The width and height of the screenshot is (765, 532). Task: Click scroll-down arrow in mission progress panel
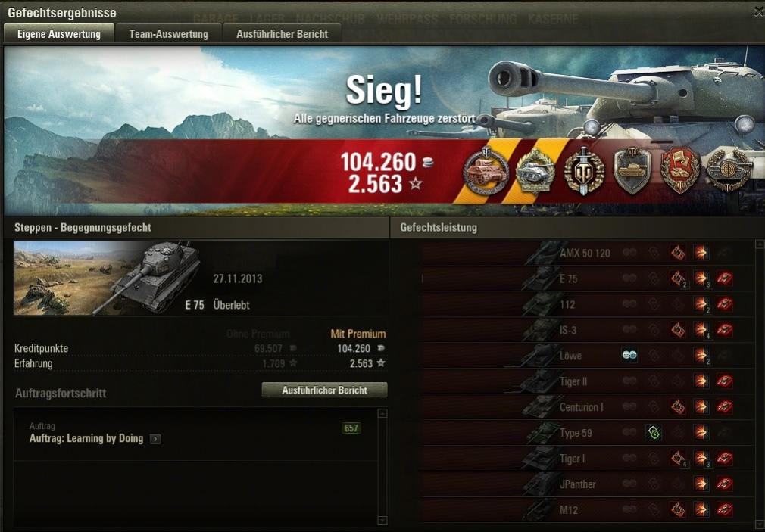382,521
